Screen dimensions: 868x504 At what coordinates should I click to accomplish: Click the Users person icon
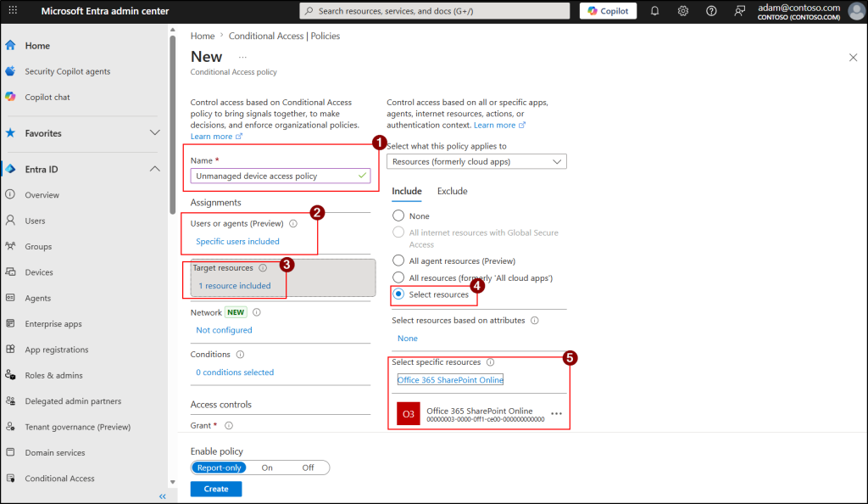point(10,221)
